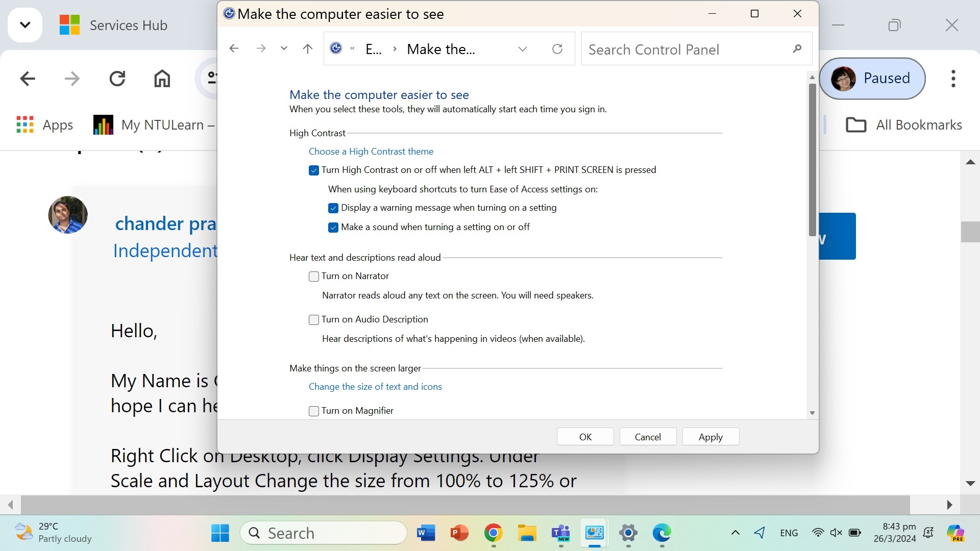This screenshot has height=551, width=980.
Task: Toggle Turn on Narrator checkbox
Action: click(x=313, y=276)
